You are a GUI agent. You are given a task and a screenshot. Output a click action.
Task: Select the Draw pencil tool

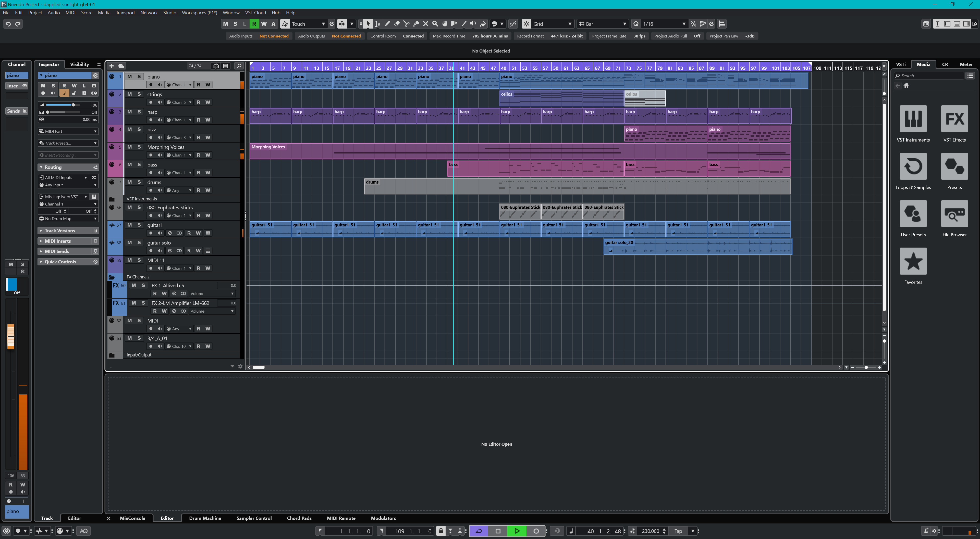pyautogui.click(x=387, y=24)
